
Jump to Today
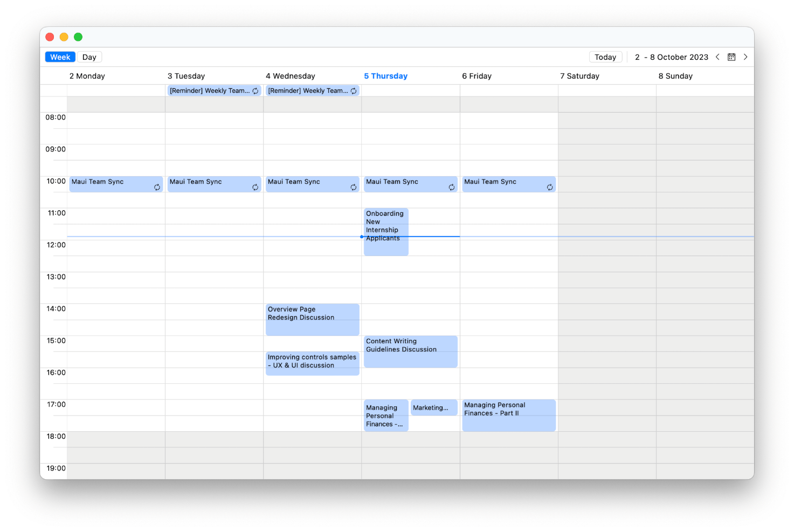point(605,57)
